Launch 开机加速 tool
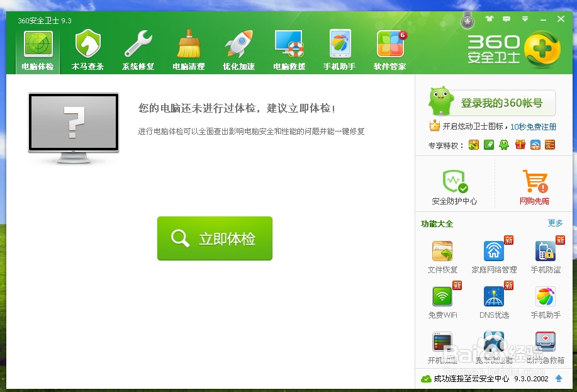Viewport: 577px width, 392px height. (x=442, y=347)
